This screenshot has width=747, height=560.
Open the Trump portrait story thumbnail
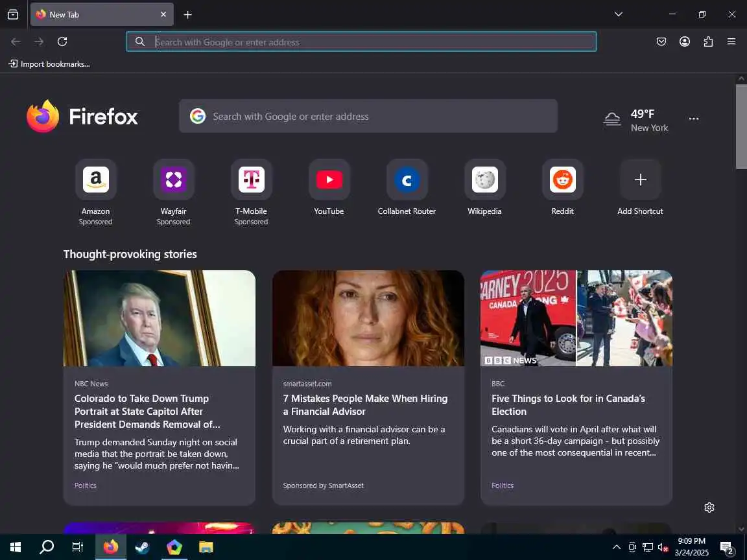pos(160,318)
